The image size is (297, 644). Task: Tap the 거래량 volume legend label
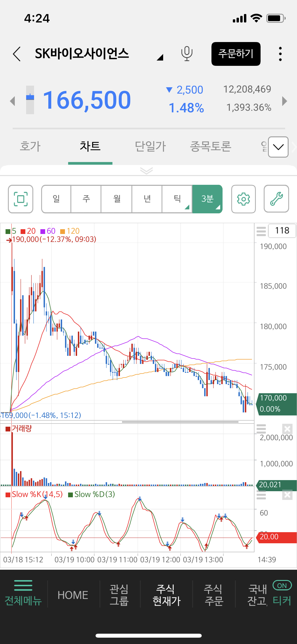click(22, 429)
